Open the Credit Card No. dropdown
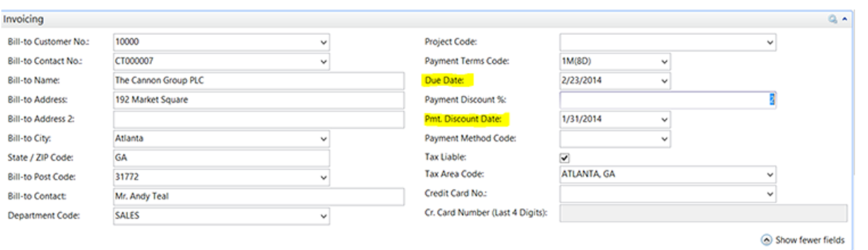Screen dimensions: 868x250 [770, 194]
